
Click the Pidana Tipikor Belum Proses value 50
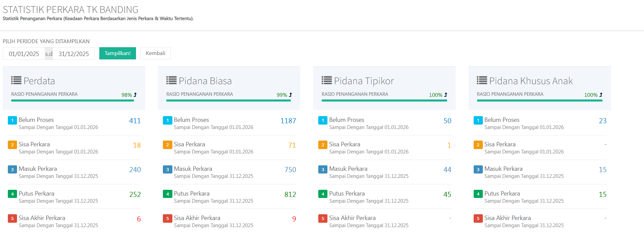click(447, 121)
